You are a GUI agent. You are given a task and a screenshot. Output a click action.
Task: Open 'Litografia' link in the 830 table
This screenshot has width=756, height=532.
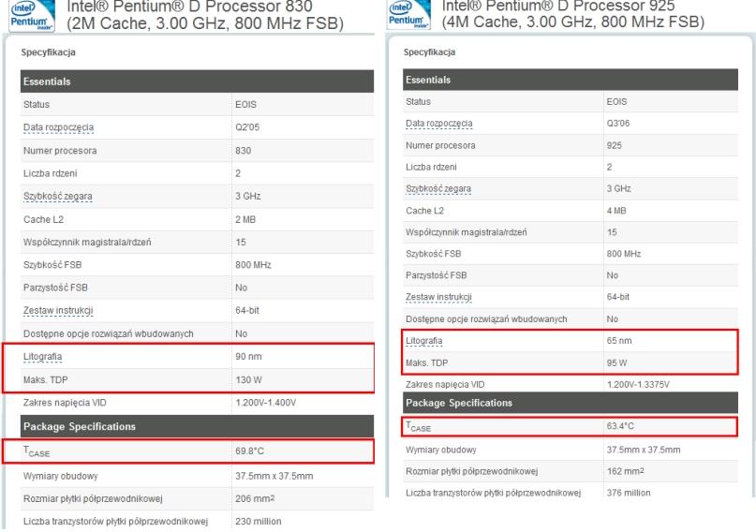(x=42, y=357)
